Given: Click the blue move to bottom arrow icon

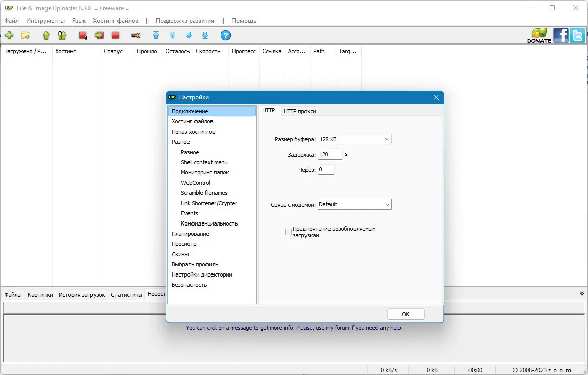Looking at the screenshot, I should click(x=205, y=35).
